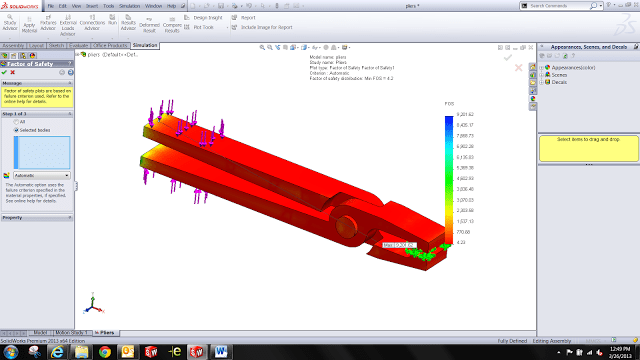Switch to the Office Products tab
Image resolution: width=640 pixels, height=360 pixels.
[110, 45]
